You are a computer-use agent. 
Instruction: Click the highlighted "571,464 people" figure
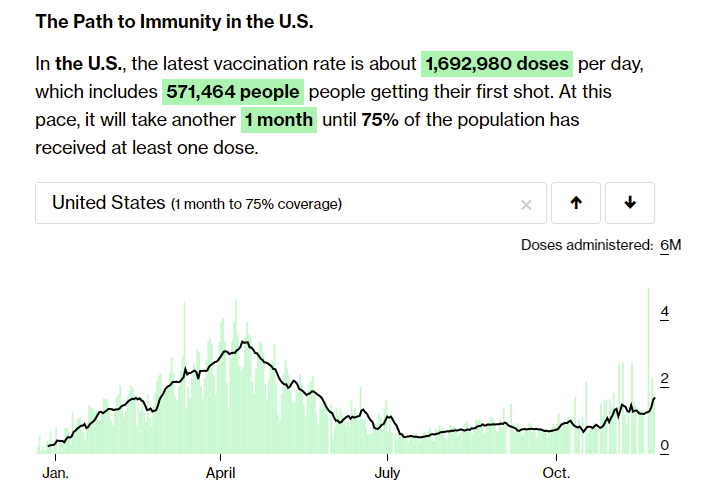(x=232, y=92)
